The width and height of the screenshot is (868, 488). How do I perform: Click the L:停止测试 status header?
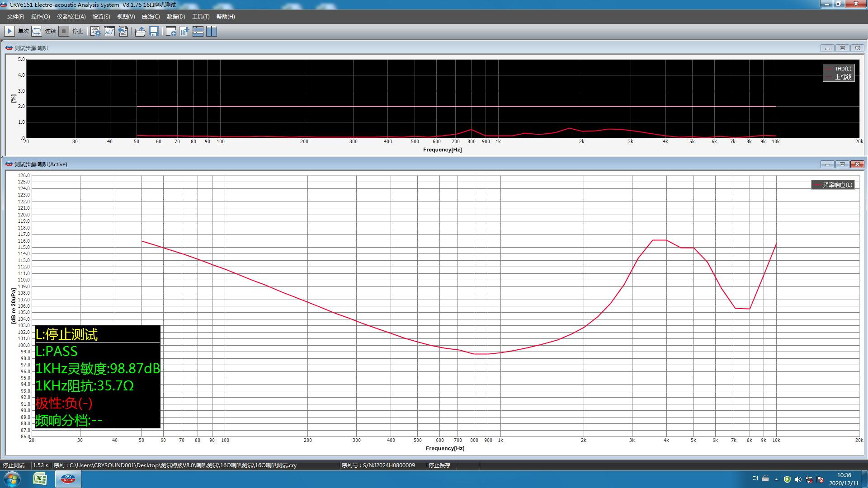point(66,334)
